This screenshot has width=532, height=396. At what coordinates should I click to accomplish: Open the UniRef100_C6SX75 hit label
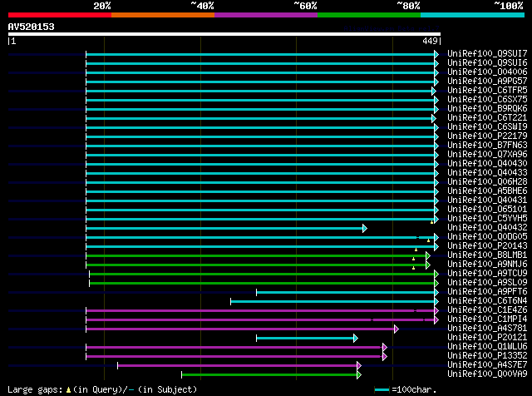click(x=487, y=100)
